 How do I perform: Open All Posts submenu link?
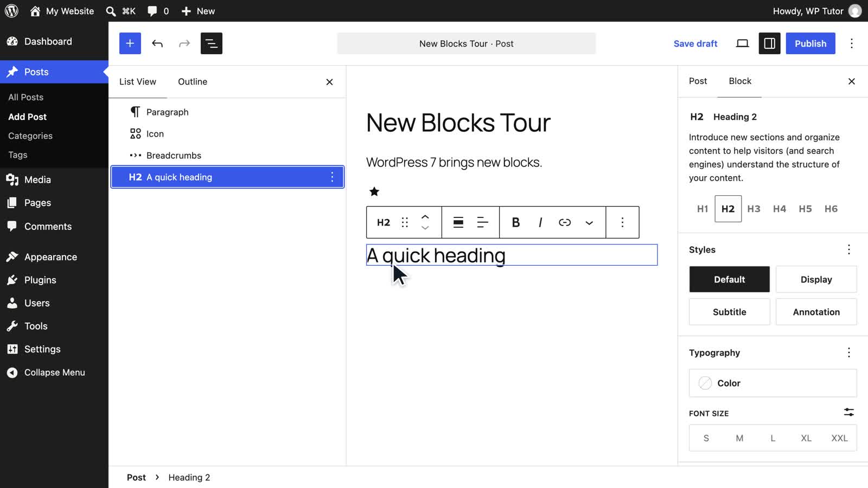pyautogui.click(x=25, y=97)
